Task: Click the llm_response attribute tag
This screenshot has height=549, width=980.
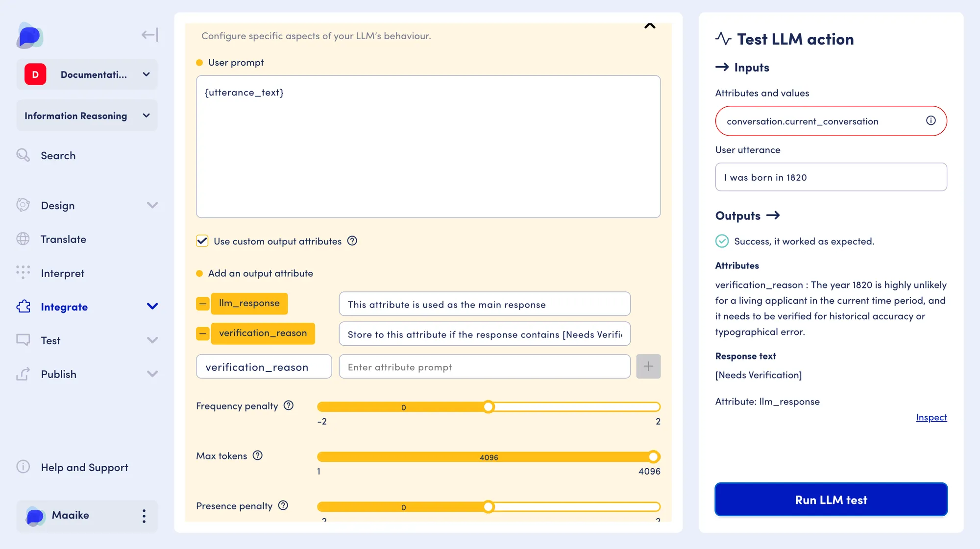Action: [x=249, y=303]
